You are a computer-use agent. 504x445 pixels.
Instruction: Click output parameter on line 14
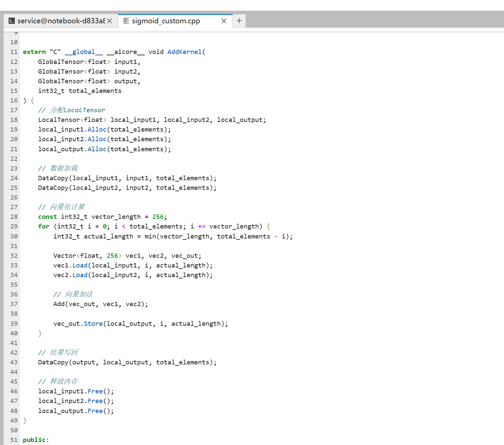click(126, 81)
